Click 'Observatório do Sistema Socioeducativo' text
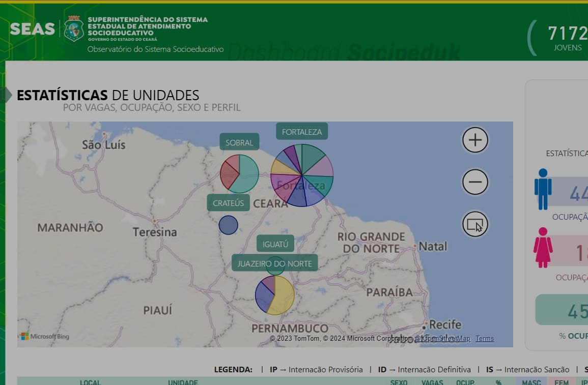The height and width of the screenshot is (385, 588). pos(155,49)
